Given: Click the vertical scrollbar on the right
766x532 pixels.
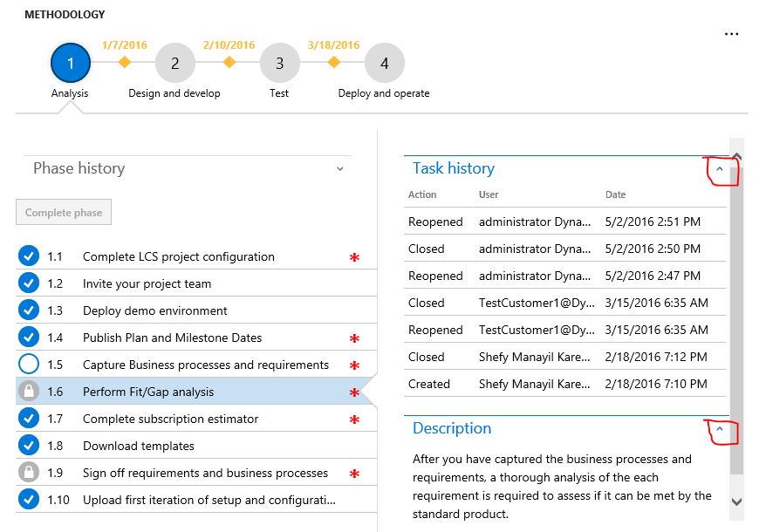Looking at the screenshot, I should click(738, 331).
